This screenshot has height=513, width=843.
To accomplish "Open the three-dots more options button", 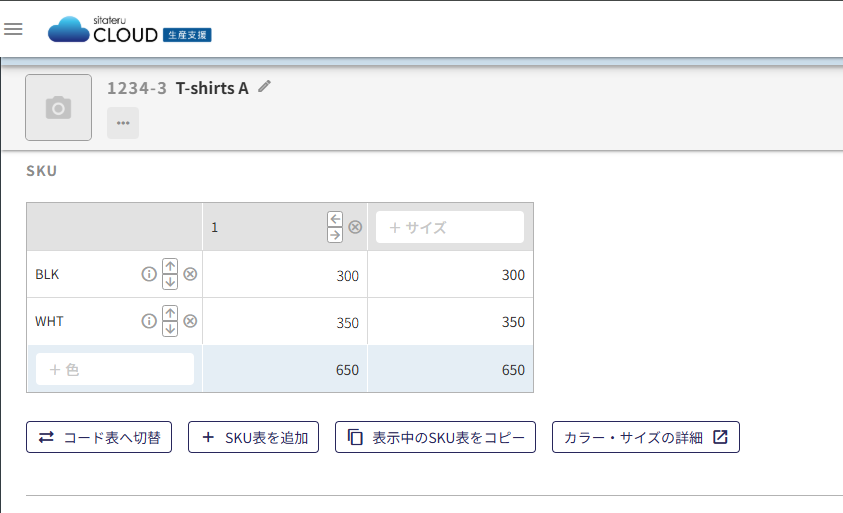I will 123,123.
